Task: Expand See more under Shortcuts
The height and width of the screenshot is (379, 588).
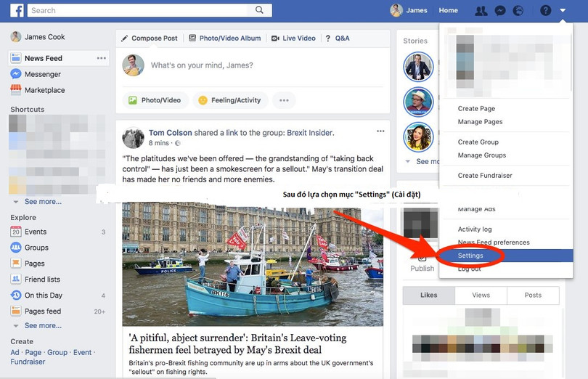Action: (x=43, y=202)
